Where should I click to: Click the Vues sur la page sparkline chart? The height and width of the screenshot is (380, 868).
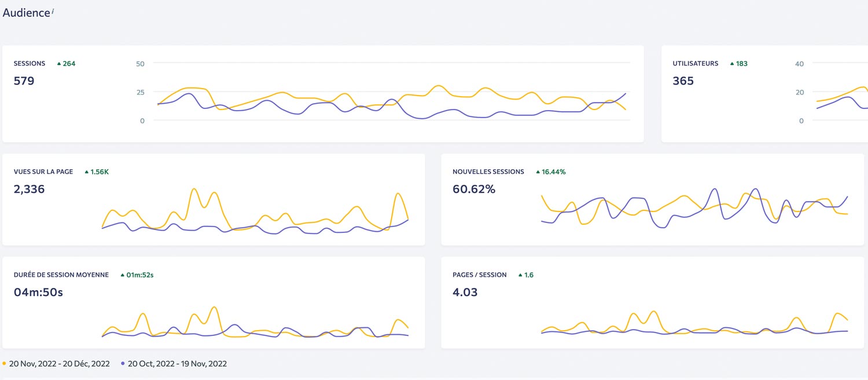pyautogui.click(x=255, y=211)
